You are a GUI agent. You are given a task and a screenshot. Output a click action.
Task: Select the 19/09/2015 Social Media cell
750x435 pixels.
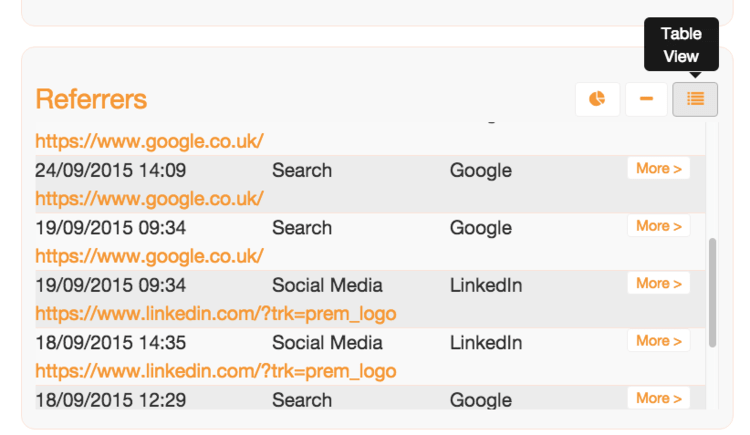(x=327, y=285)
